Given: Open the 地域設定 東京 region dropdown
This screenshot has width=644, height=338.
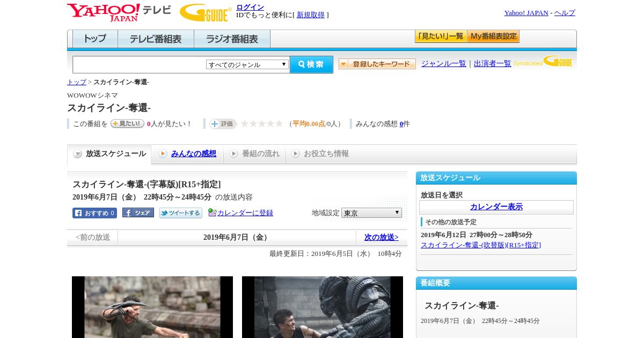Looking at the screenshot, I should [x=371, y=213].
